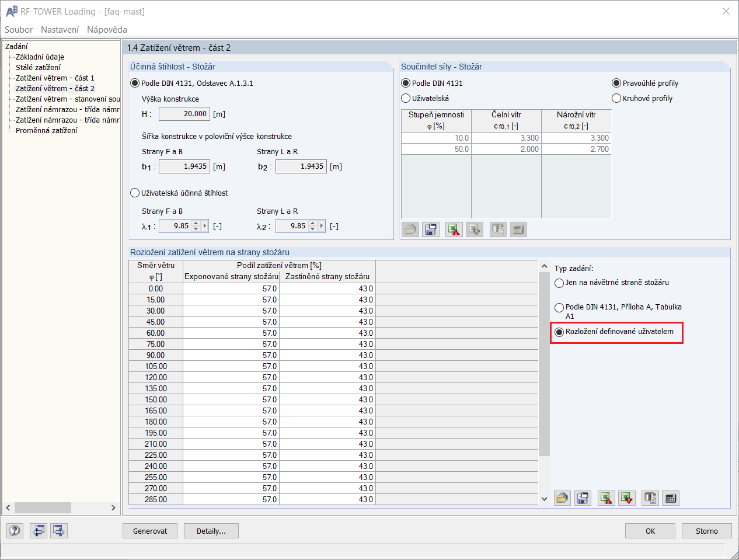
Task: Import force coefficient table from Excel
Action: (x=475, y=229)
